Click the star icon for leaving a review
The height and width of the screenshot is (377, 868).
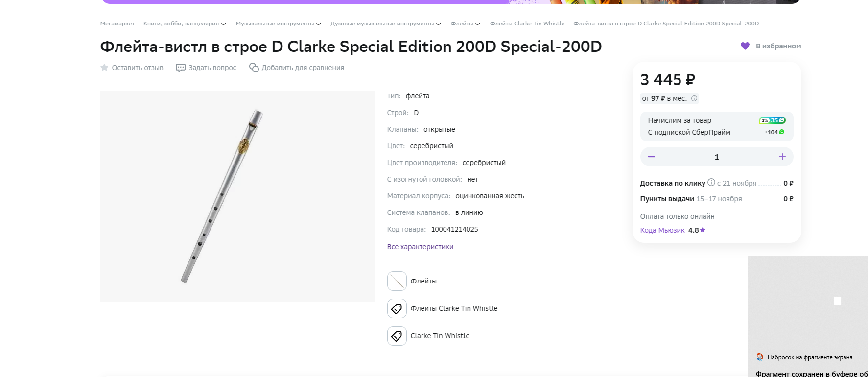coord(104,68)
